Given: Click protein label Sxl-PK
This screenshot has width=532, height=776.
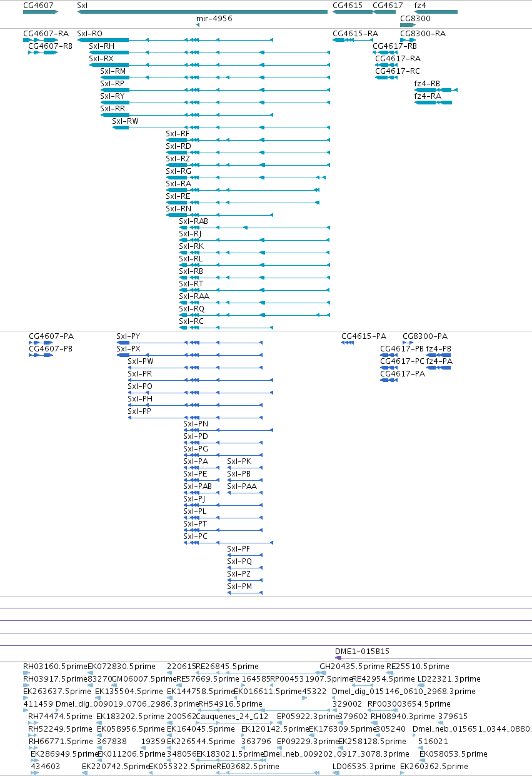Looking at the screenshot, I should click(x=239, y=461).
